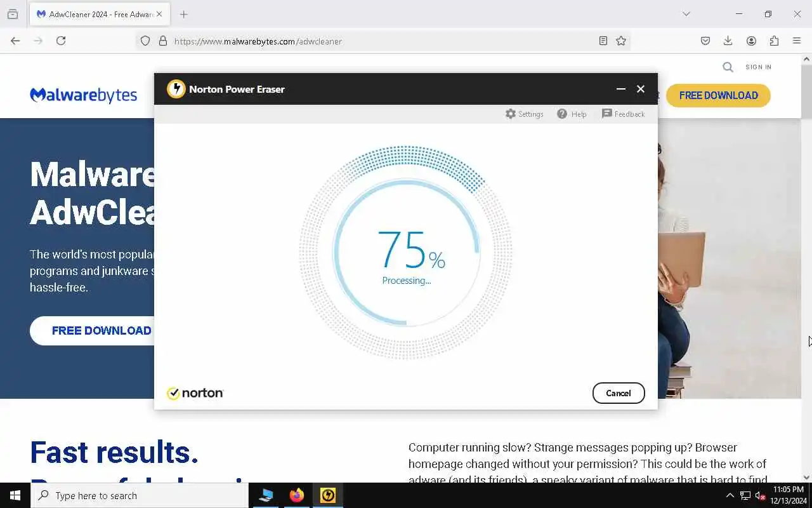The image size is (812, 508).
Task: Open the Firefox extensions puzzle icon
Action: (x=774, y=41)
